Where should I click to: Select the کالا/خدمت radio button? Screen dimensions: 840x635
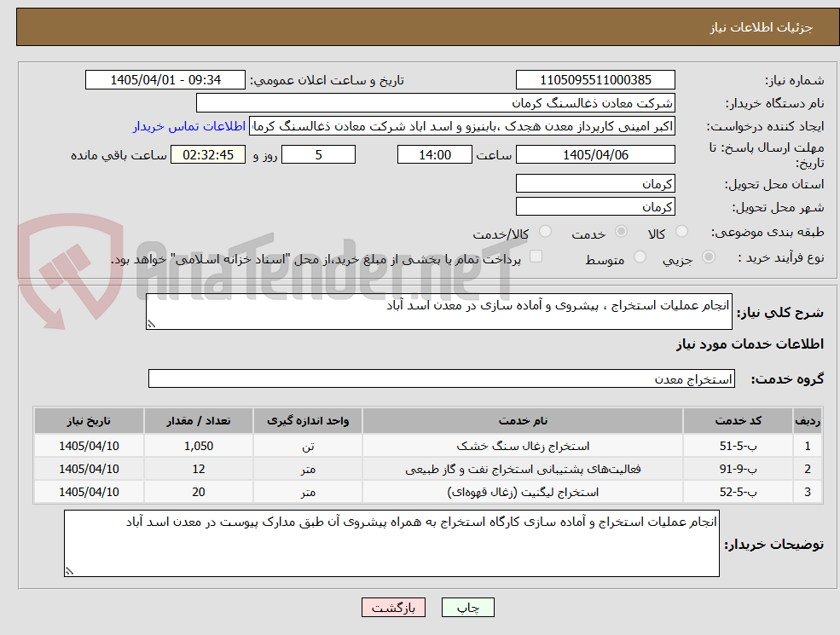[x=545, y=231]
